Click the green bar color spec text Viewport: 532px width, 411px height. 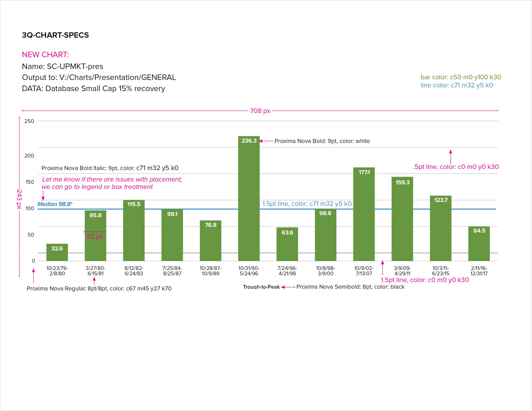(461, 77)
